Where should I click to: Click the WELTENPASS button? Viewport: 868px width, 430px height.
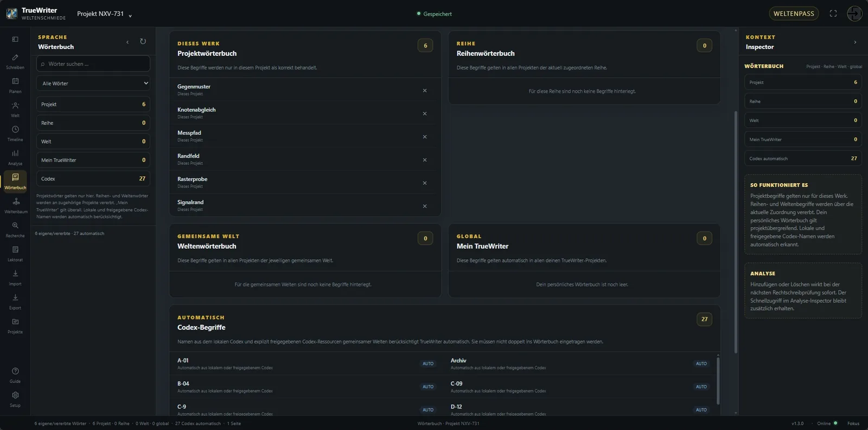794,14
